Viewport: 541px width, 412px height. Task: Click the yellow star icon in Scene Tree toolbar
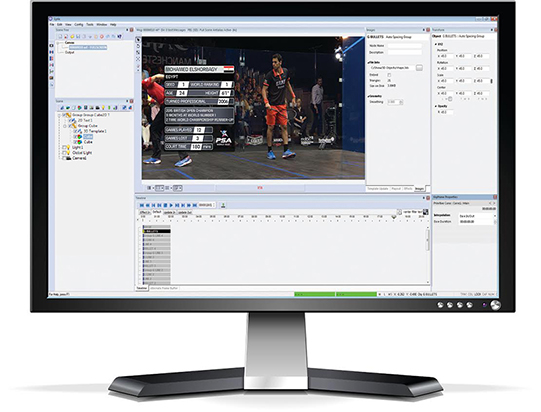tap(72, 36)
